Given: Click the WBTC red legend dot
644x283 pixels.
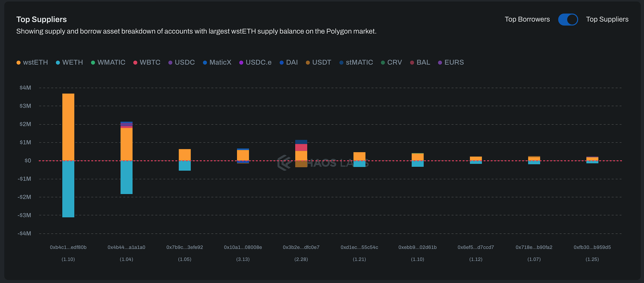Looking at the screenshot, I should point(135,63).
